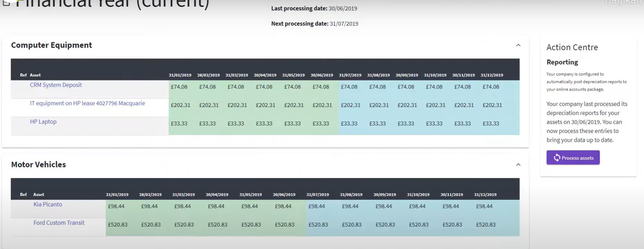This screenshot has height=249, width=644.
Task: Select Ford Custom Transit's 30/06/2019 value
Action: [284, 225]
